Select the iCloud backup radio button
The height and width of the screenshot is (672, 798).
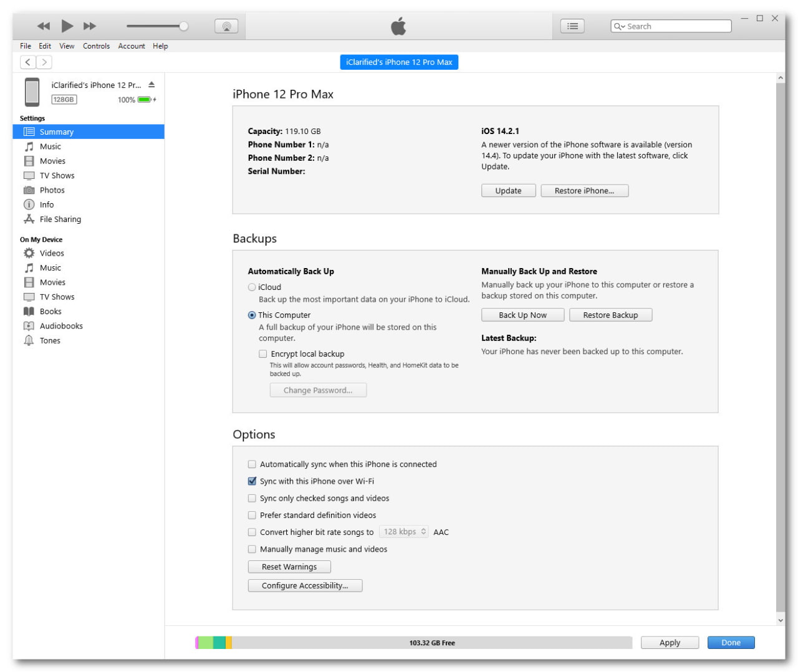point(252,287)
